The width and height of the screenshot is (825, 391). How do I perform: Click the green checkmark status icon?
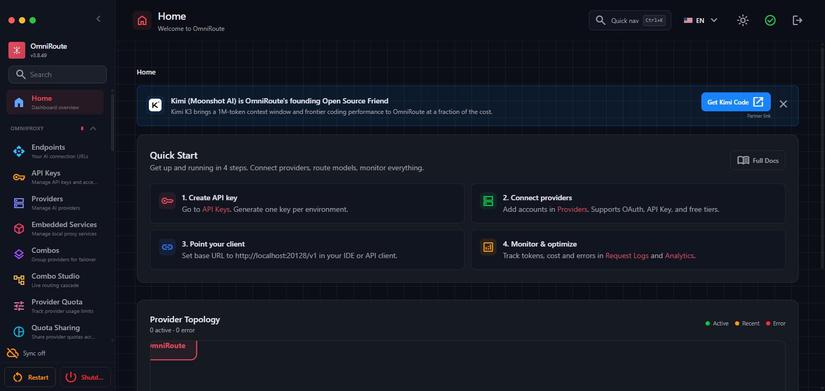click(770, 21)
